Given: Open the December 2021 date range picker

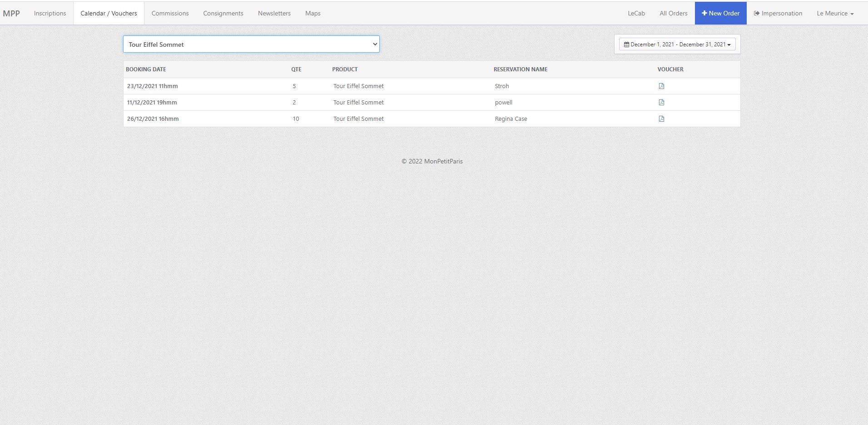Looking at the screenshot, I should [x=677, y=44].
